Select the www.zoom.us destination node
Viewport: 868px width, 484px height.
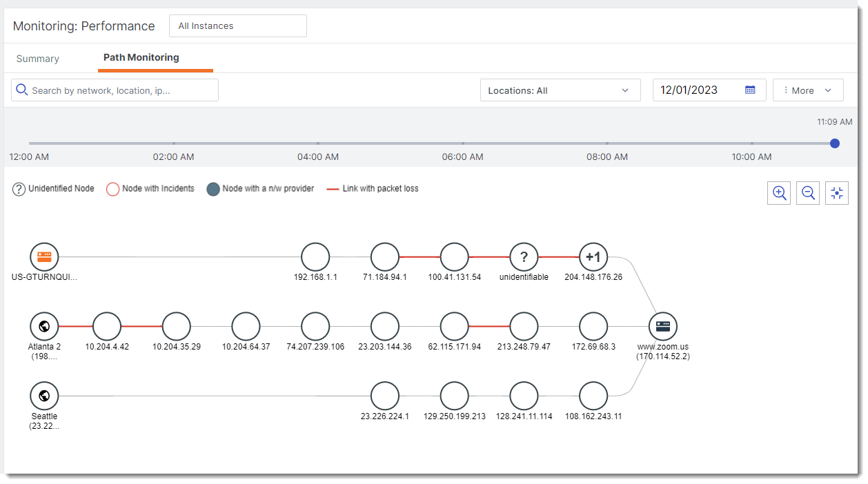click(663, 326)
